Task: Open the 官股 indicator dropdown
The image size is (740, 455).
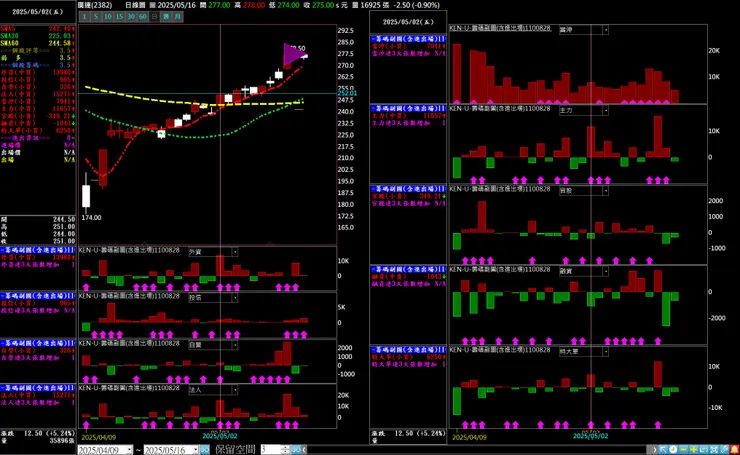Action: (x=605, y=191)
